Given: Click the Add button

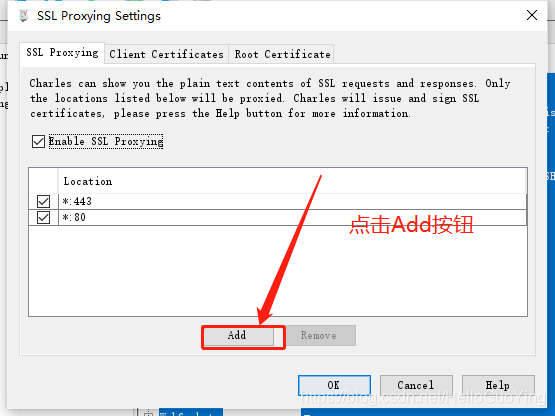Looking at the screenshot, I should (239, 336).
